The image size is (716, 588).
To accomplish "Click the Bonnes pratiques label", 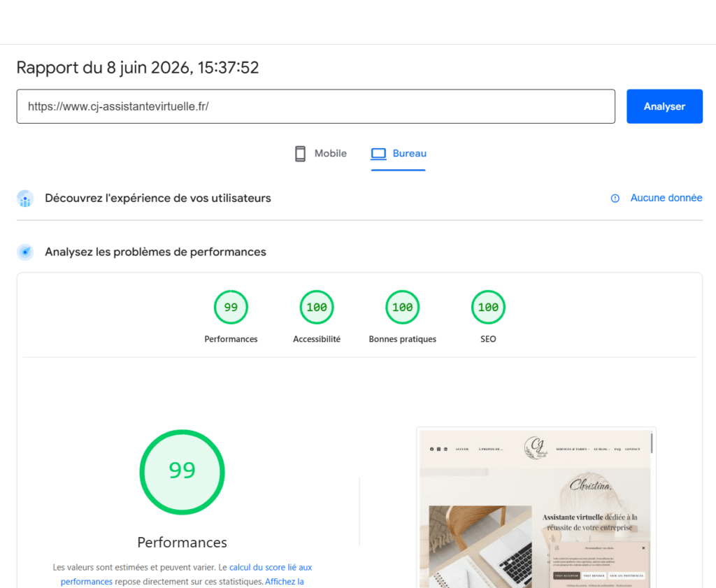I will click(x=402, y=339).
